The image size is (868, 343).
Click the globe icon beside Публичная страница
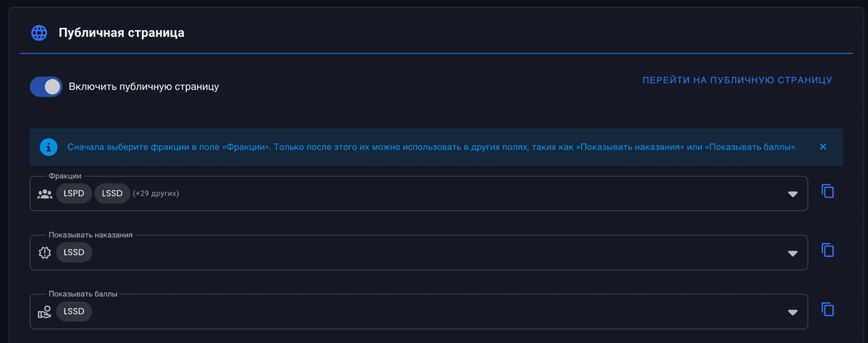click(x=39, y=33)
